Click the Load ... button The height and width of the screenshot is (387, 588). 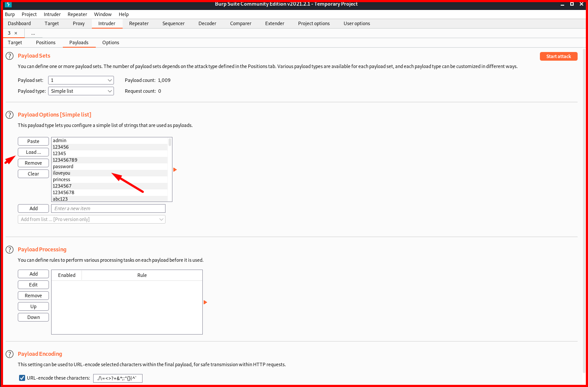33,152
